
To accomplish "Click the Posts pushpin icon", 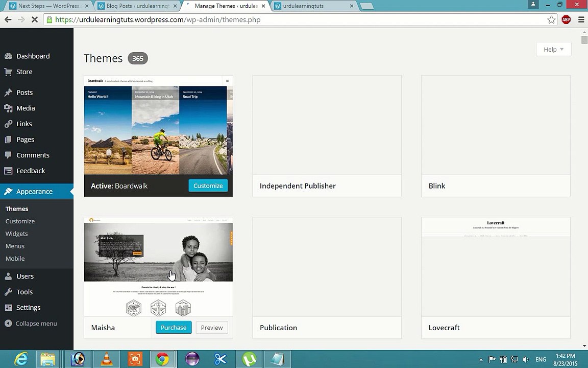I will (x=8, y=93).
